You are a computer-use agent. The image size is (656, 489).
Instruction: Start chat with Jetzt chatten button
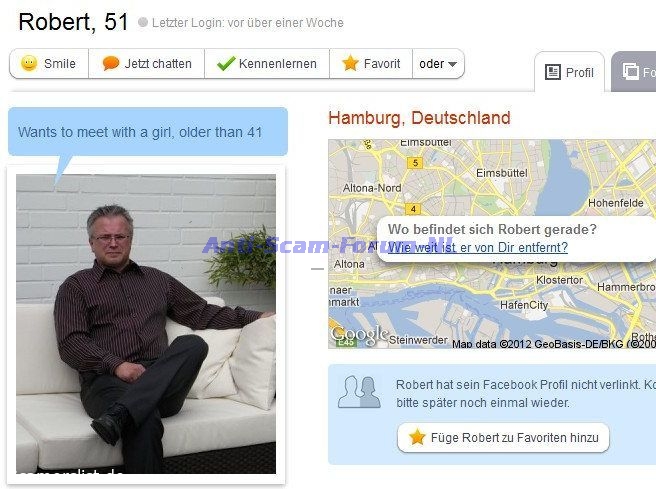point(146,64)
